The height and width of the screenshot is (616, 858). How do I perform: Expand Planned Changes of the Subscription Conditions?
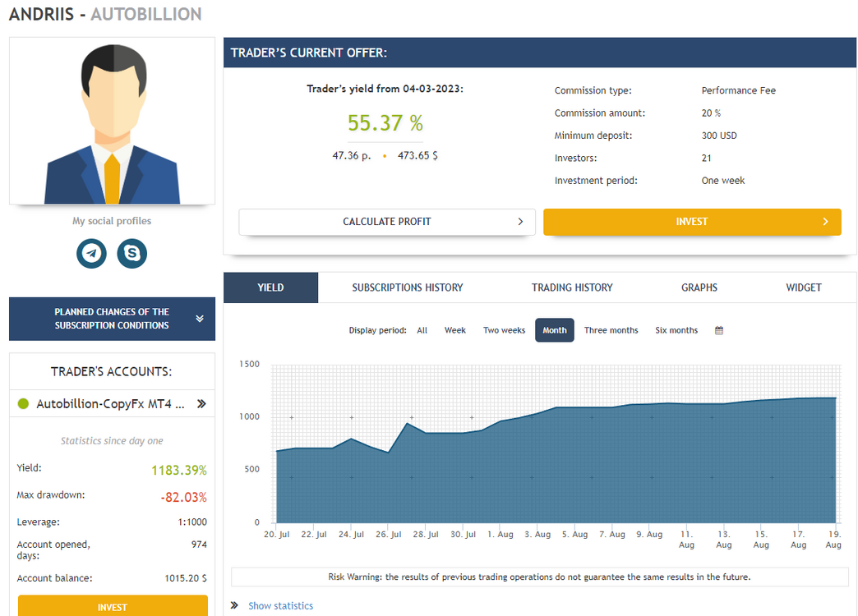112,319
